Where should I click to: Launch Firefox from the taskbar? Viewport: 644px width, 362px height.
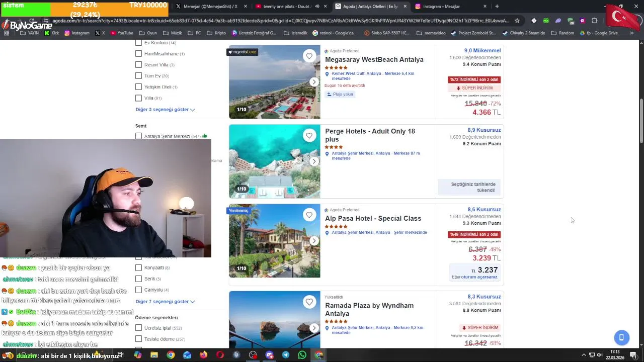[x=203, y=355]
